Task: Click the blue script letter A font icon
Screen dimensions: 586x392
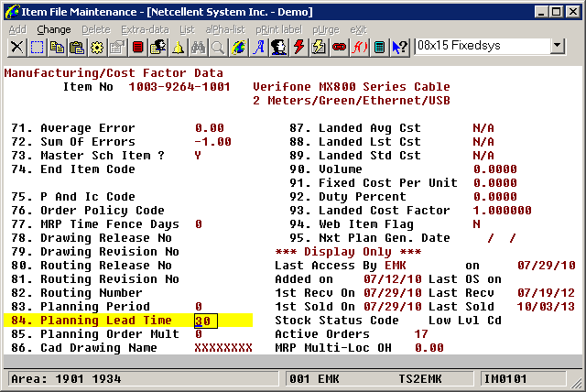Action: tap(258, 47)
